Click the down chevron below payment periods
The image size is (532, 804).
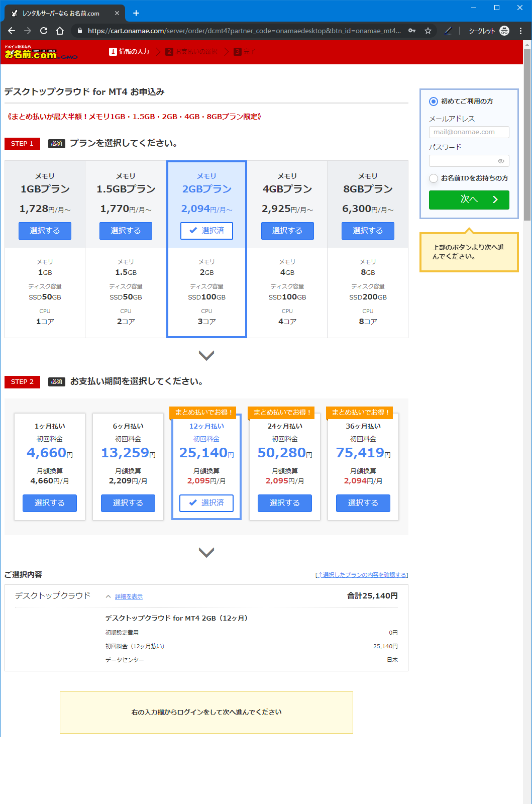click(206, 552)
